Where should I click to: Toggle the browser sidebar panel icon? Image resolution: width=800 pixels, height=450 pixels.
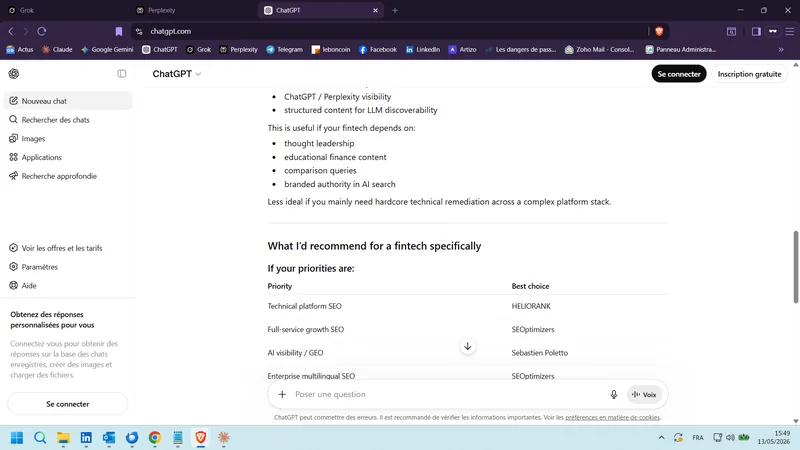756,31
